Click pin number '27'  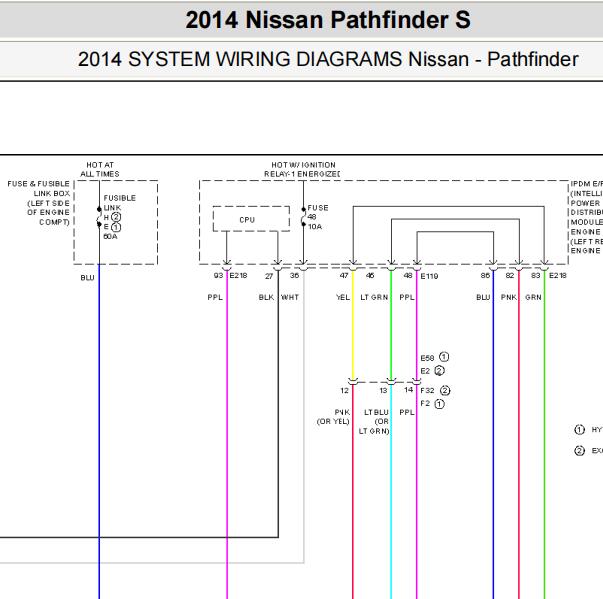[269, 276]
